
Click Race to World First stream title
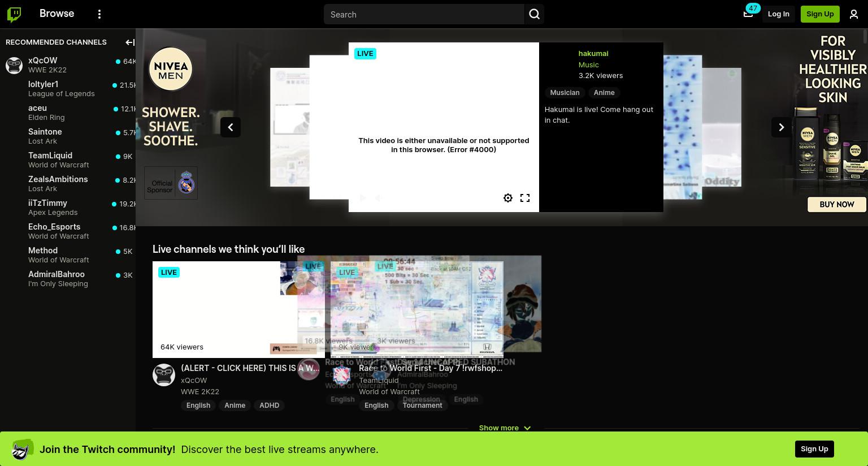[x=431, y=368]
